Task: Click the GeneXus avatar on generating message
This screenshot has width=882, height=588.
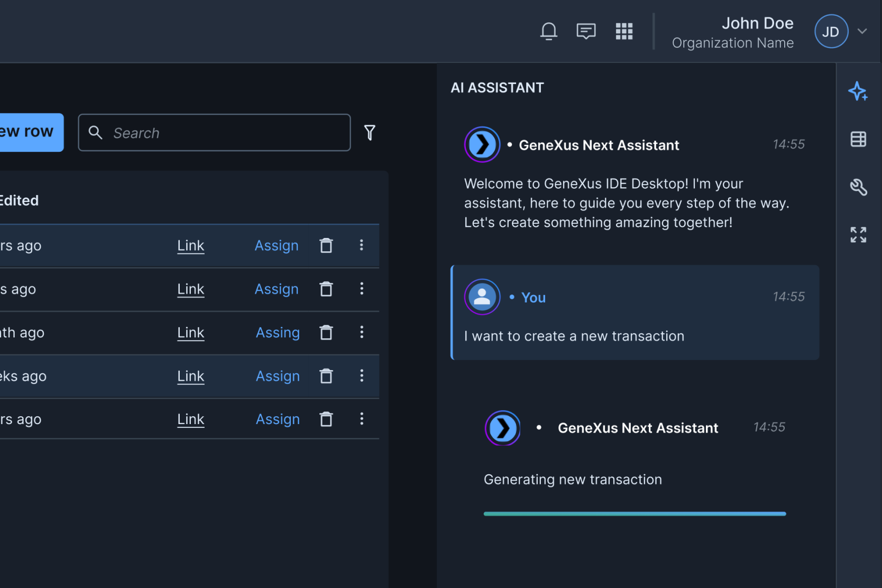Action: [x=502, y=428]
